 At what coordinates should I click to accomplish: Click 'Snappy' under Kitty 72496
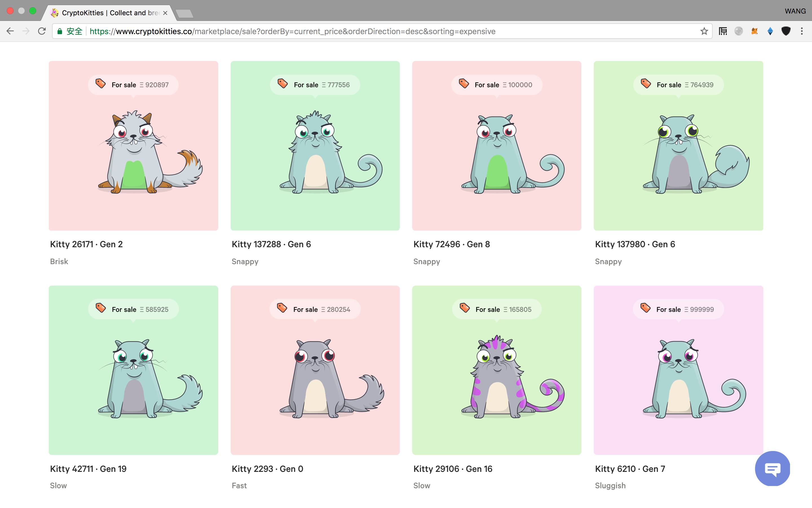[x=427, y=262]
